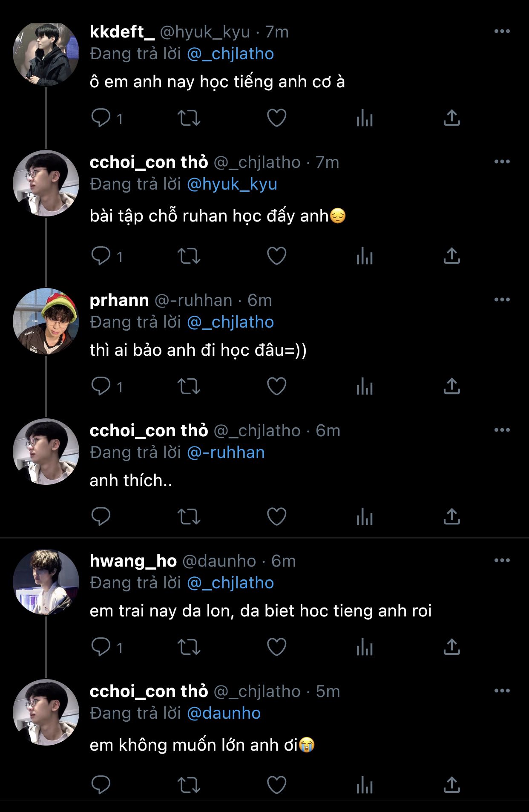The width and height of the screenshot is (529, 812).
Task: Retweet kkdeft_'s reply at the top
Action: pos(189,118)
